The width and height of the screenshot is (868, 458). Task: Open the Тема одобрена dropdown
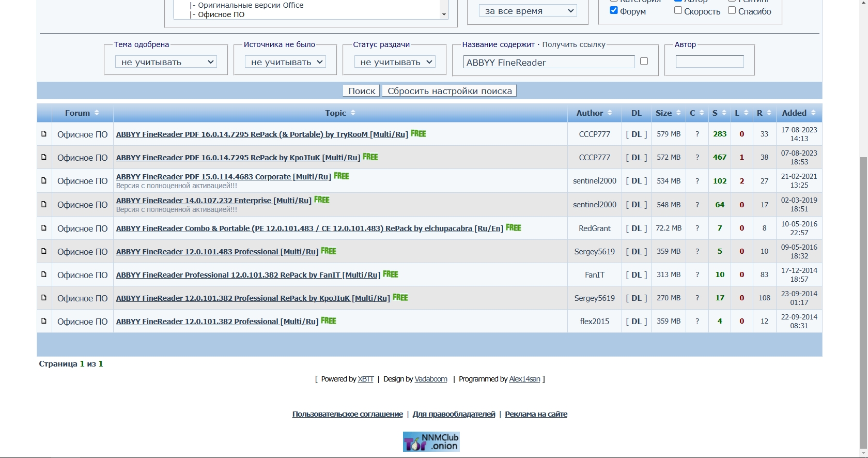[x=166, y=62]
